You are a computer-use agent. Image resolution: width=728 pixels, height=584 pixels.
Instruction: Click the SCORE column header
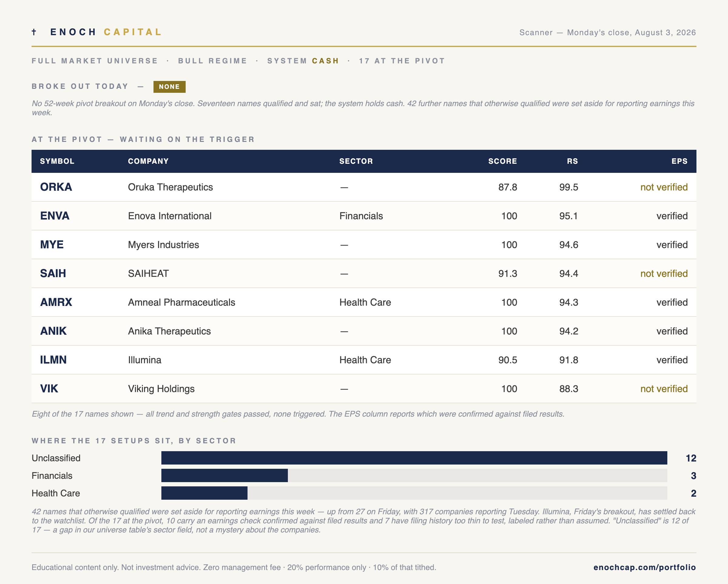(502, 161)
